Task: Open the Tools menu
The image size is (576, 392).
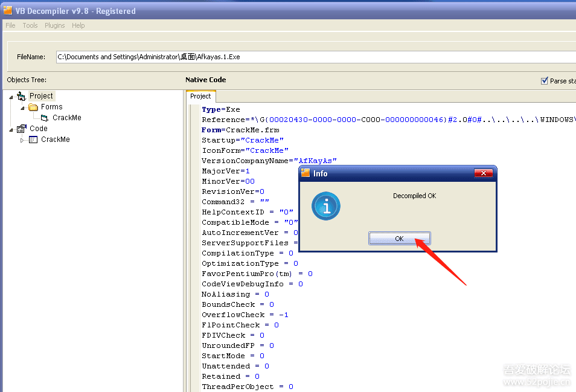Action: [x=30, y=25]
